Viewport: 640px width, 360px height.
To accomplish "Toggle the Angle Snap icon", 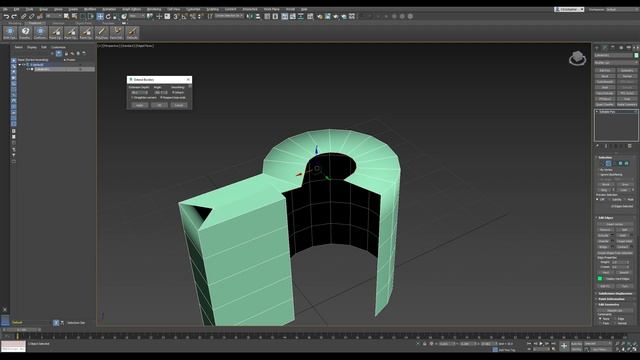I will tap(184, 16).
